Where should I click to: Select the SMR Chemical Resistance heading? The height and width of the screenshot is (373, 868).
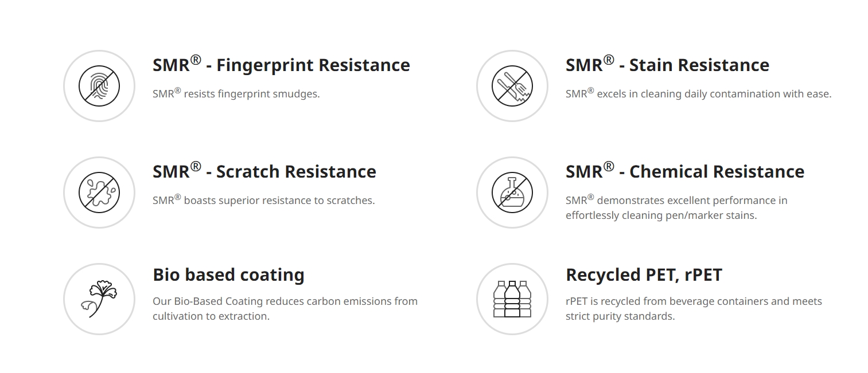(x=685, y=171)
